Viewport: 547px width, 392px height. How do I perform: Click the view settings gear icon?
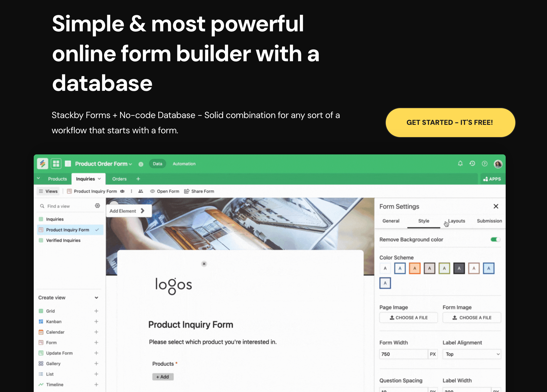97,206
